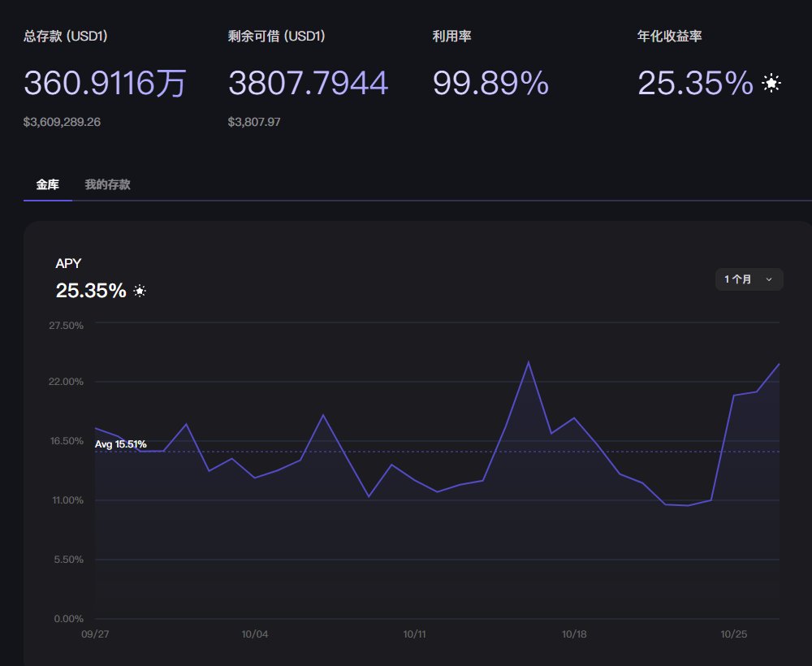Screen dimensions: 812x666
Task: Click the Avg 15.51% label on chart
Action: pyautogui.click(x=120, y=444)
